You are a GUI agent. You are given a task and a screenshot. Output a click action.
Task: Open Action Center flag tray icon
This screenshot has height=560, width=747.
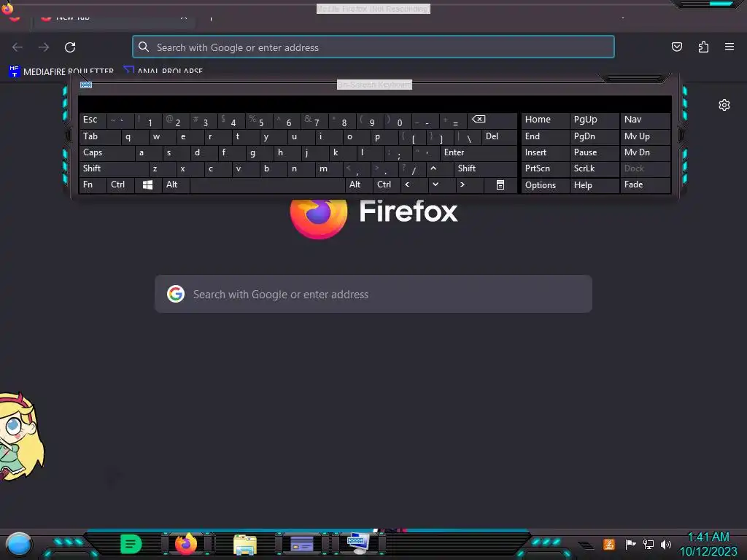coord(630,544)
